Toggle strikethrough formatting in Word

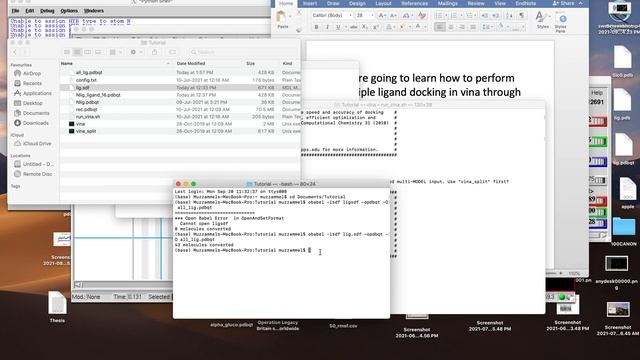tap(353, 27)
